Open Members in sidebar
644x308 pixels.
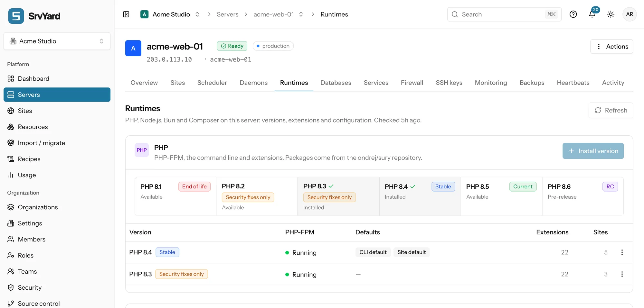coord(57,239)
